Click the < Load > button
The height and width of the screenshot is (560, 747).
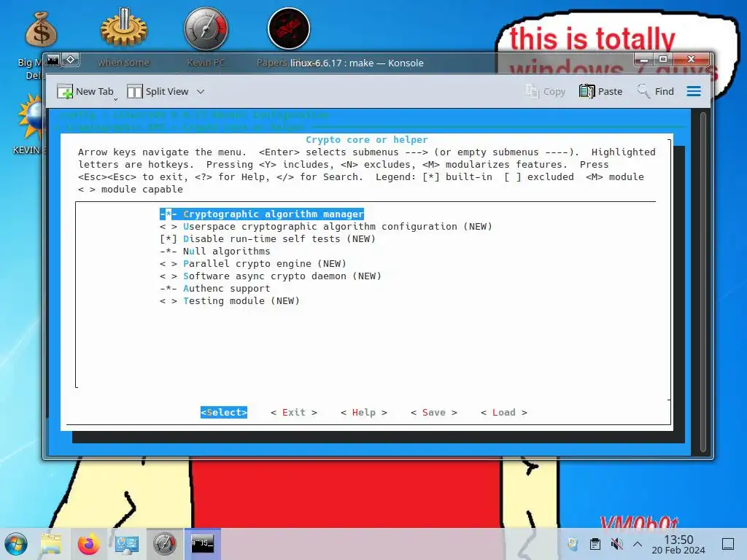504,413
